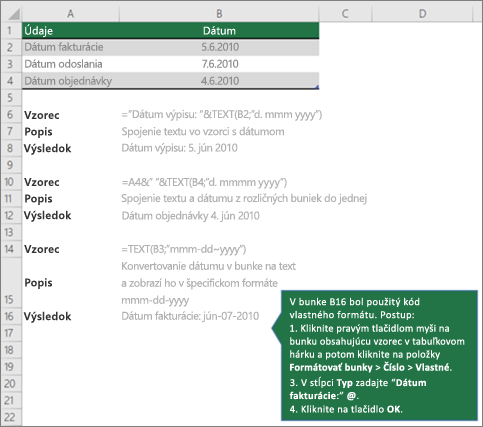Viewport: 483px width, 427px height.
Task: Select row 5 header
Action: click(x=10, y=98)
